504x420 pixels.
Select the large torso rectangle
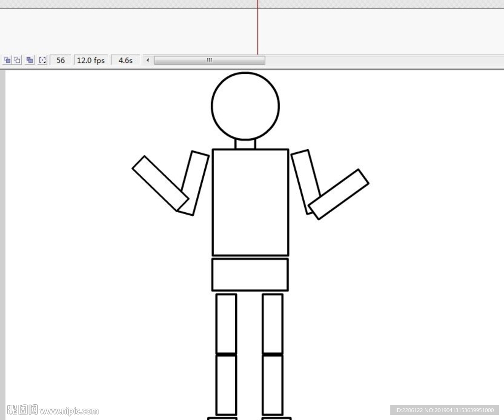250,202
